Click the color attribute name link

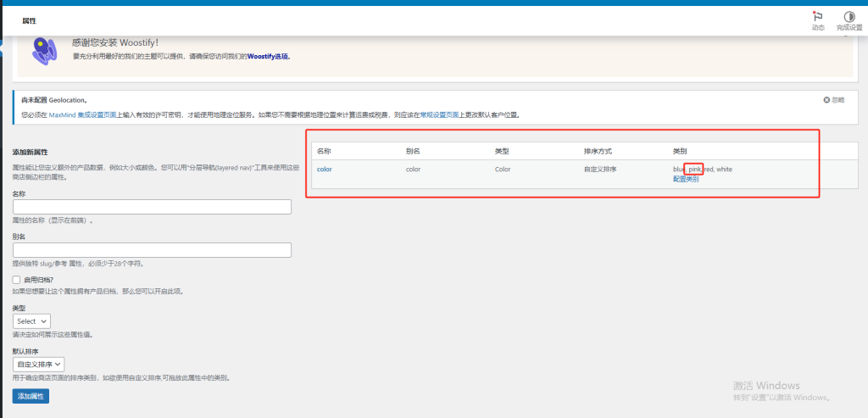[325, 170]
